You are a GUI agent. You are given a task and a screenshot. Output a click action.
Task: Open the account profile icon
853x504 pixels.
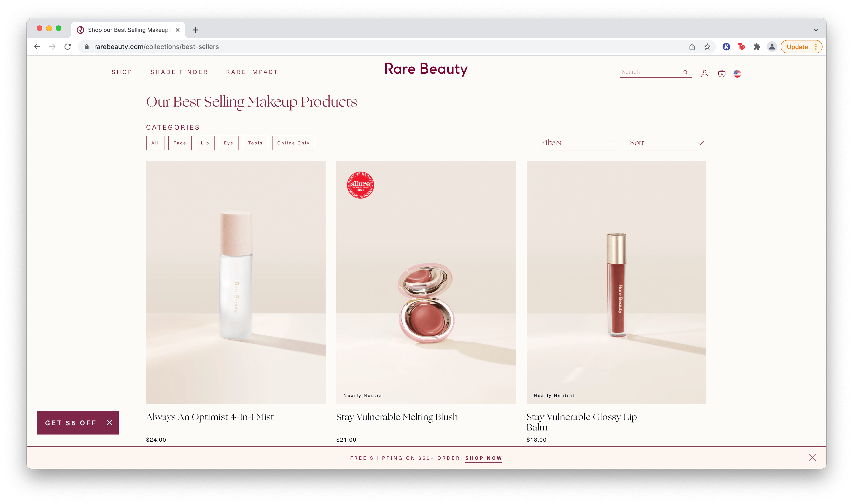pyautogui.click(x=704, y=73)
